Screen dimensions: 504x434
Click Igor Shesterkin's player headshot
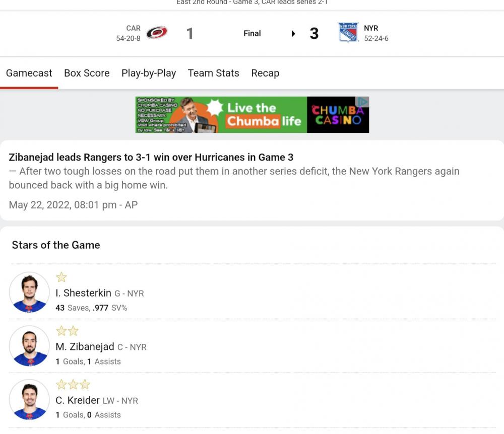pos(29,293)
